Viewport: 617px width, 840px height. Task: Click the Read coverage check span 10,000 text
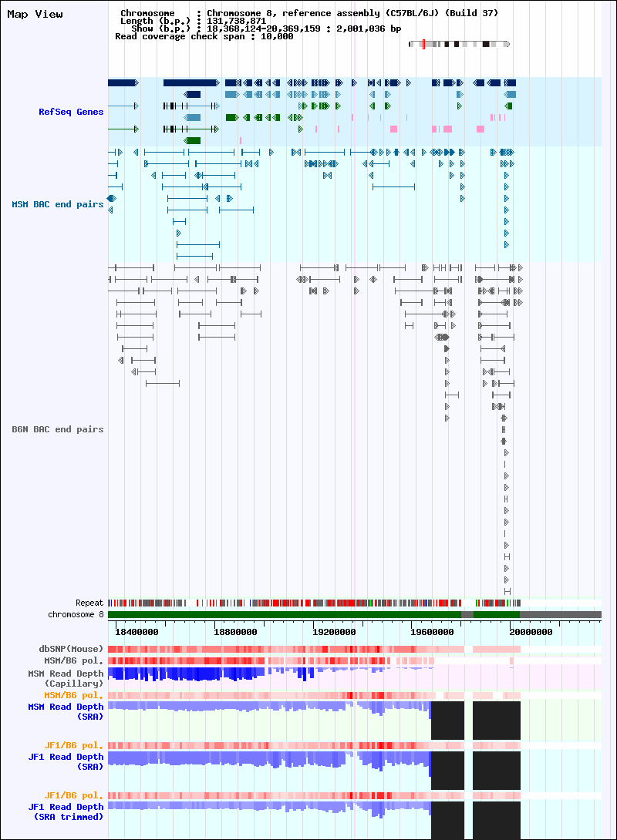pos(204,36)
